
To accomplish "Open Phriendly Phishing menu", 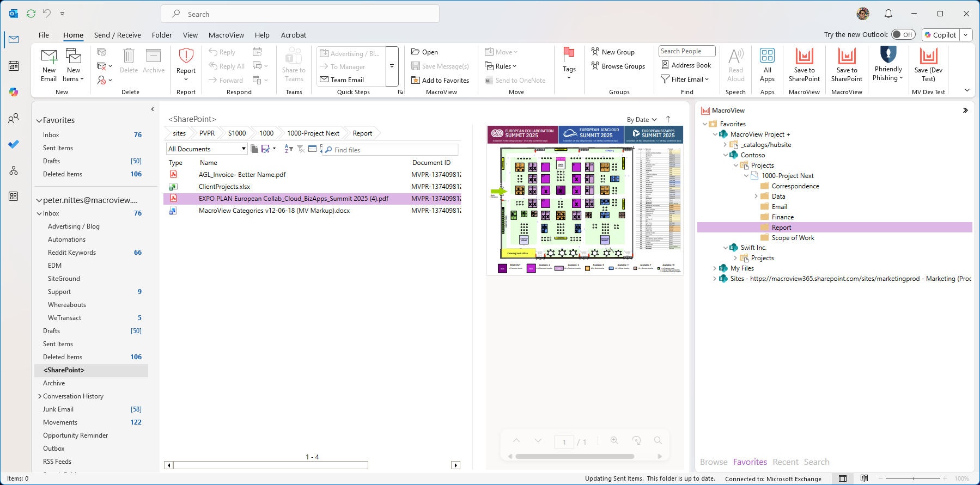I will tap(888, 65).
